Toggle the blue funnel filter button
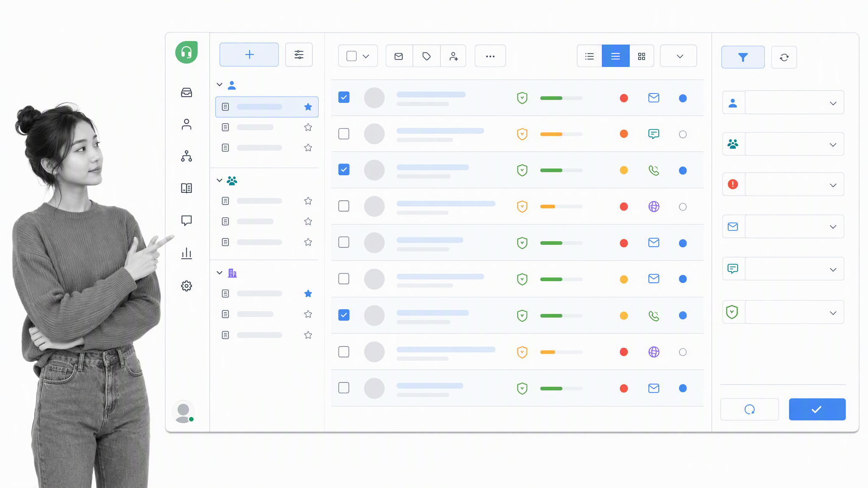The height and width of the screenshot is (488, 868). [743, 57]
